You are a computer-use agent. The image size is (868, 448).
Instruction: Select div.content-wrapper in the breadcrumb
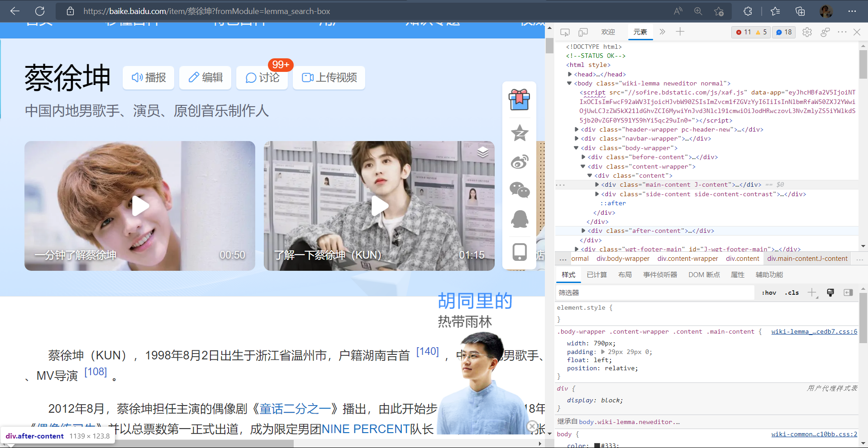click(687, 259)
